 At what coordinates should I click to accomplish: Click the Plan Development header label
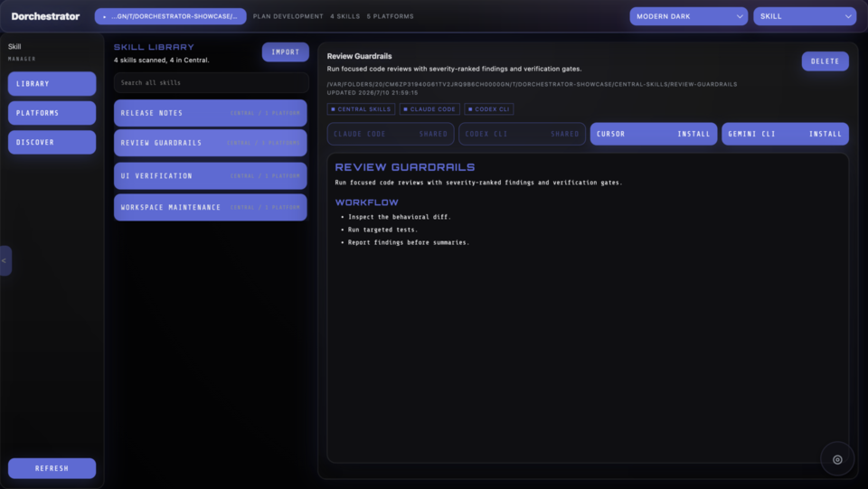[288, 16]
